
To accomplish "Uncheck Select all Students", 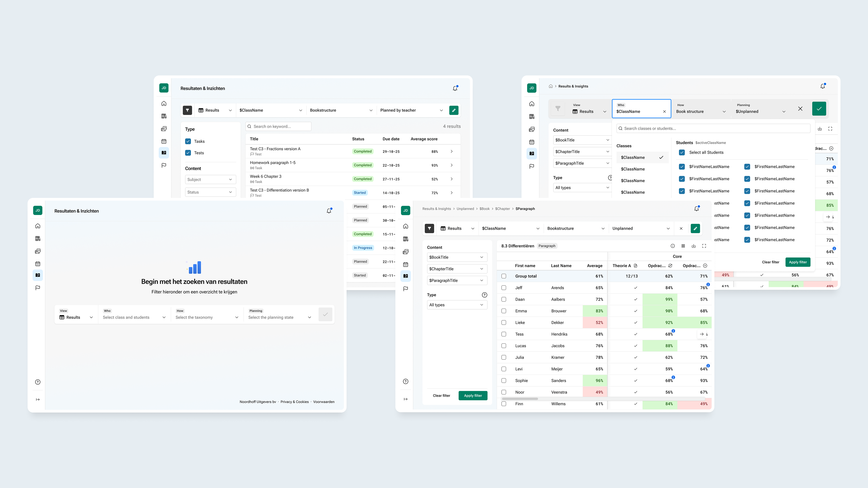I will (682, 152).
